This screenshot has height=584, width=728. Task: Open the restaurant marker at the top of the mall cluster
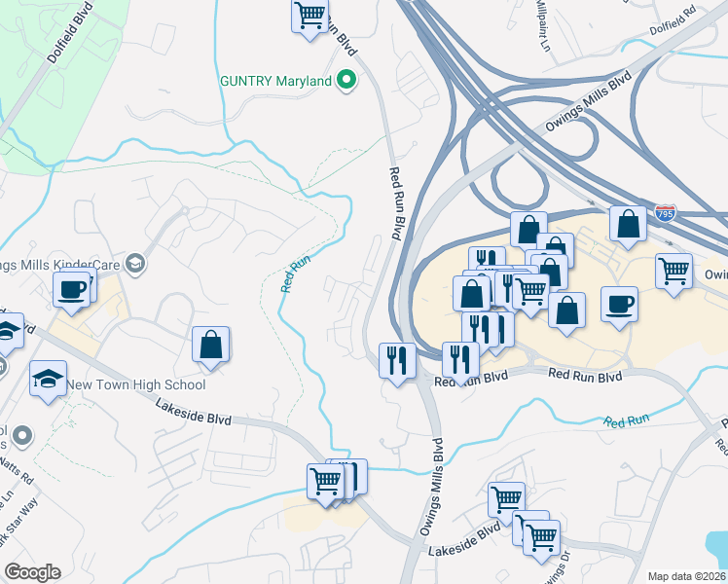487,258
